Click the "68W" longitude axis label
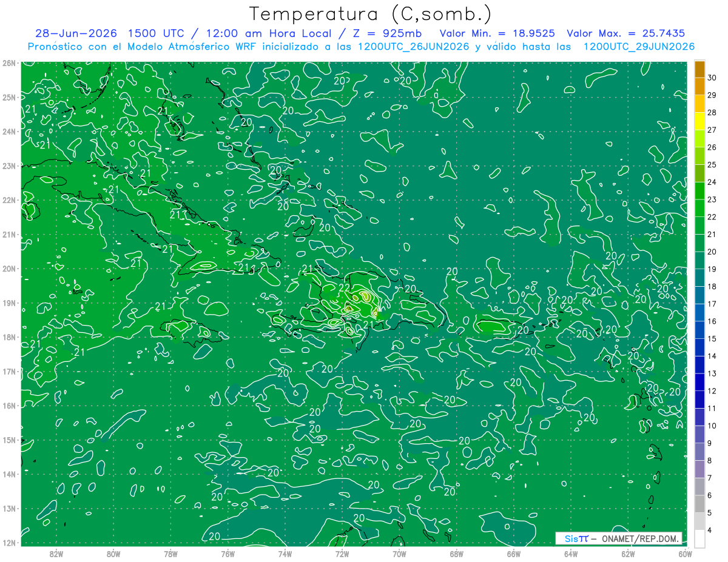This screenshot has height=562, width=728. [x=456, y=553]
